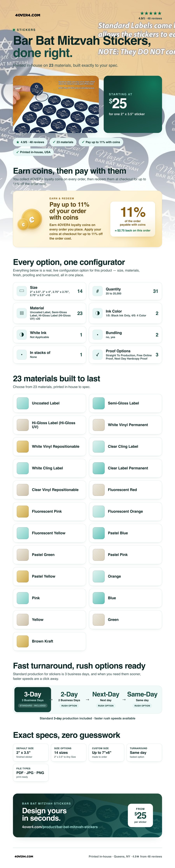The width and height of the screenshot is (175, 868).
Task: Click the Pay up to 11% with coins badge
Action: coord(101,142)
